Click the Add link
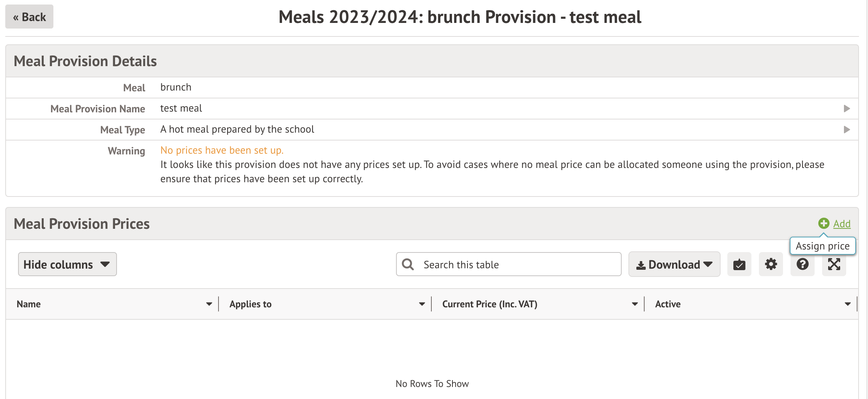 [x=842, y=224]
